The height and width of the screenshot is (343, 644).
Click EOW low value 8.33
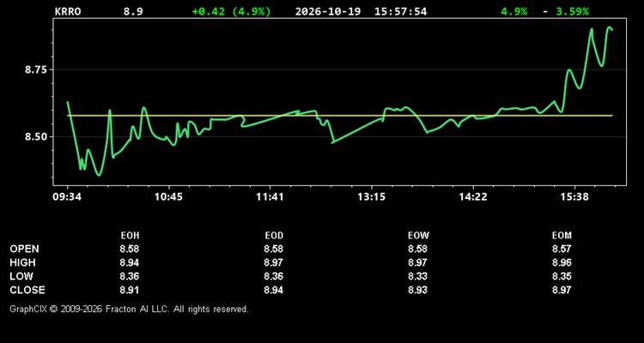(x=417, y=276)
